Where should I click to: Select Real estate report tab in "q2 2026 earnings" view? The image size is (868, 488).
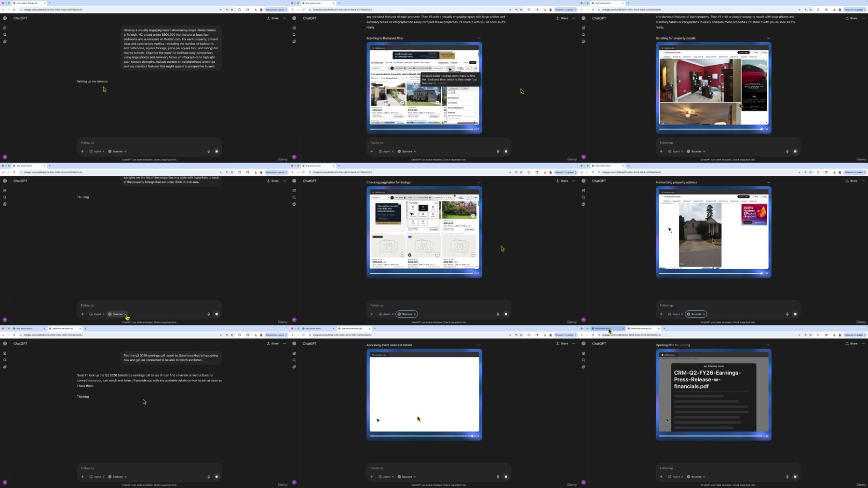click(29, 329)
